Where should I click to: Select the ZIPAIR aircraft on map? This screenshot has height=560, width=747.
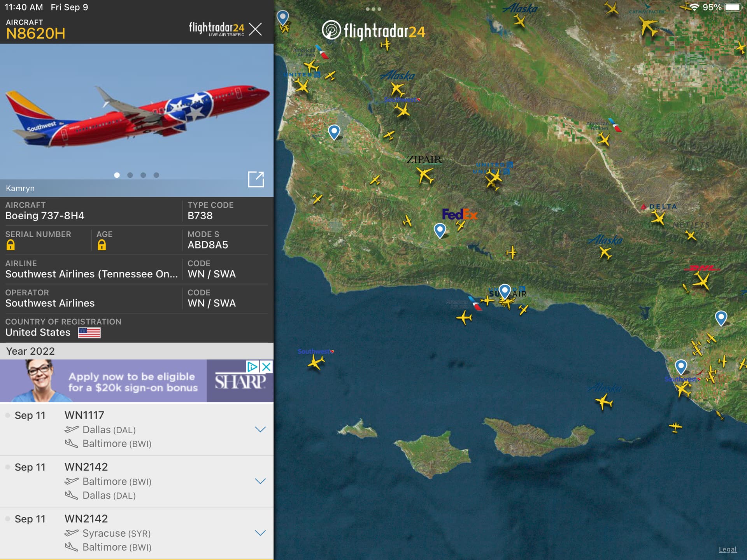point(425,175)
